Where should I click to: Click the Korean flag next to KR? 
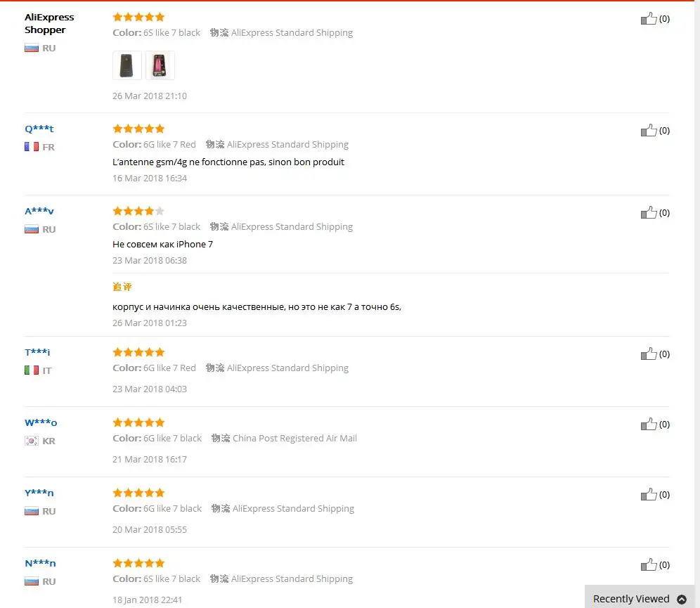point(31,441)
